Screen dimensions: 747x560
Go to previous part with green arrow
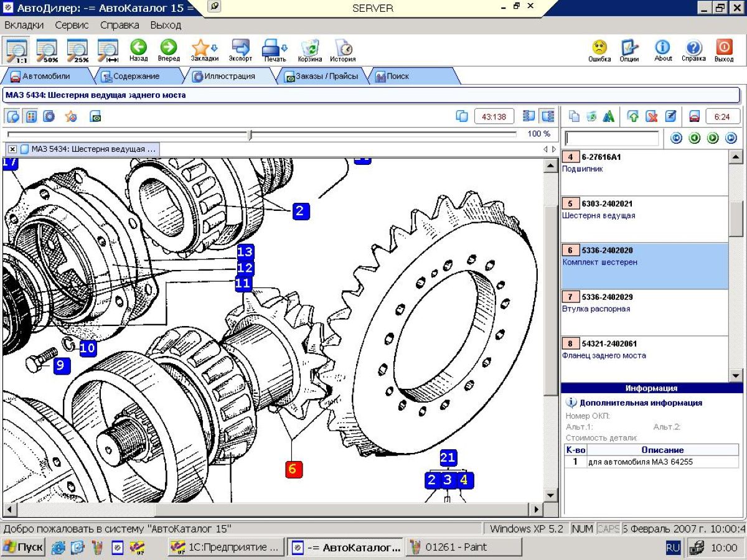[695, 138]
